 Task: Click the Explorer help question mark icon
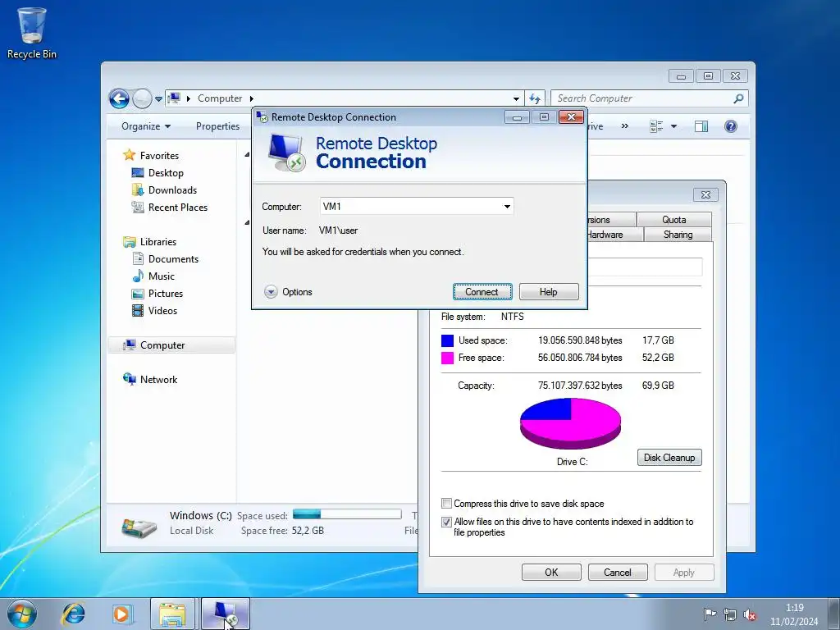tap(730, 126)
